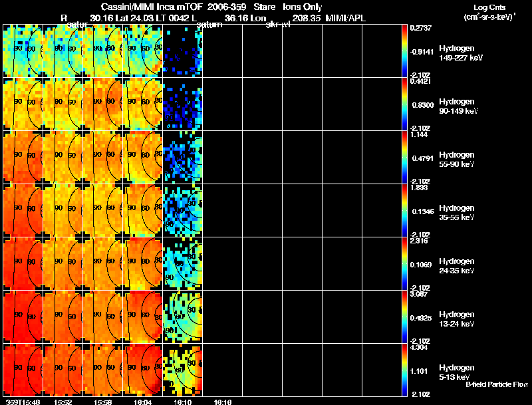Click the Hydrogen 90-149 keV label
The height and width of the screenshot is (405, 532).
457,106
